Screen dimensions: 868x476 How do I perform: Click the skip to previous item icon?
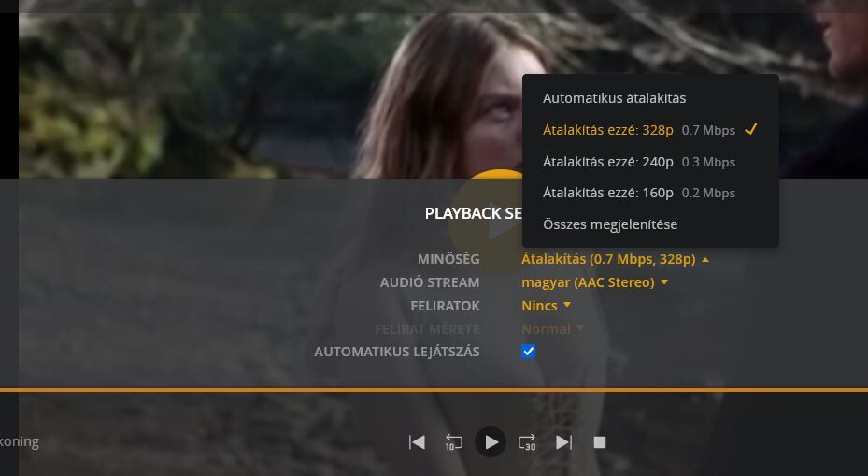point(417,442)
